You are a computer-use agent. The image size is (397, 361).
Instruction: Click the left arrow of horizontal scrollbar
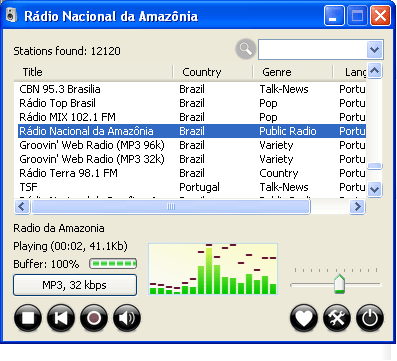click(x=22, y=207)
